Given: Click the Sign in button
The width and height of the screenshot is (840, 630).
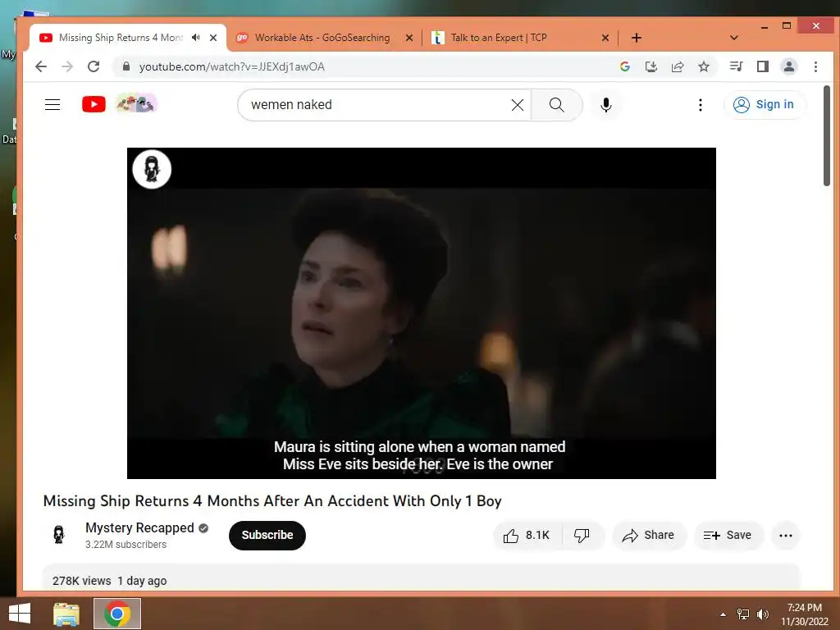Looking at the screenshot, I should [764, 104].
